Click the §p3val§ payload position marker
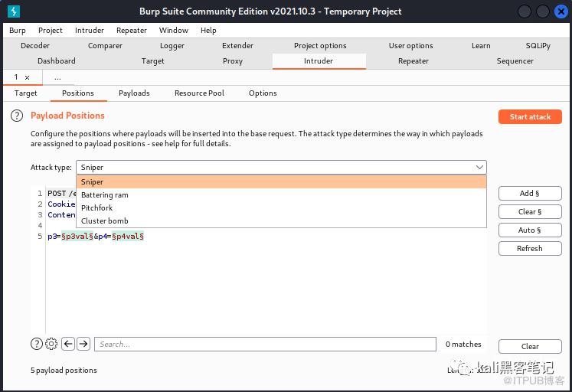Viewport: 572px width, 392px height. pos(77,237)
